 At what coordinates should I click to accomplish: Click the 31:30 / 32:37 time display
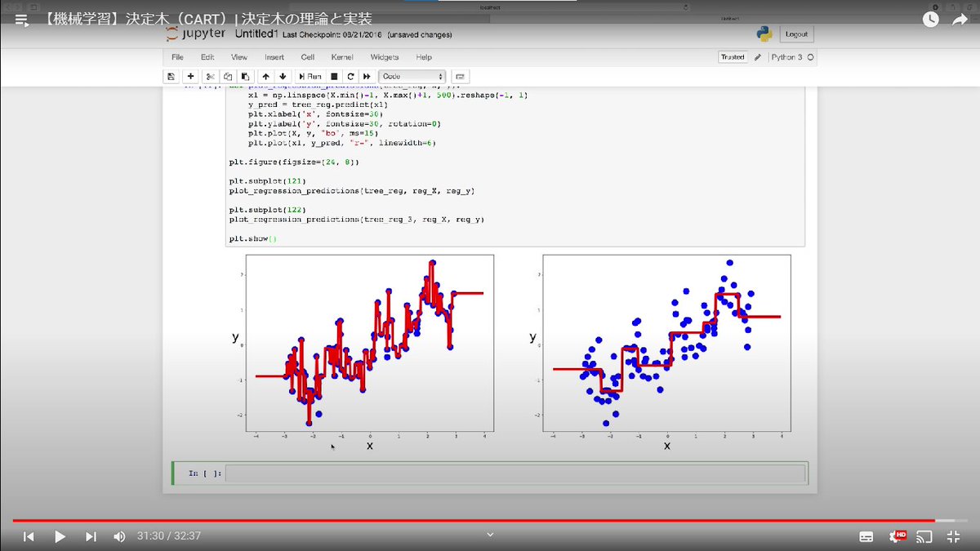(x=169, y=536)
